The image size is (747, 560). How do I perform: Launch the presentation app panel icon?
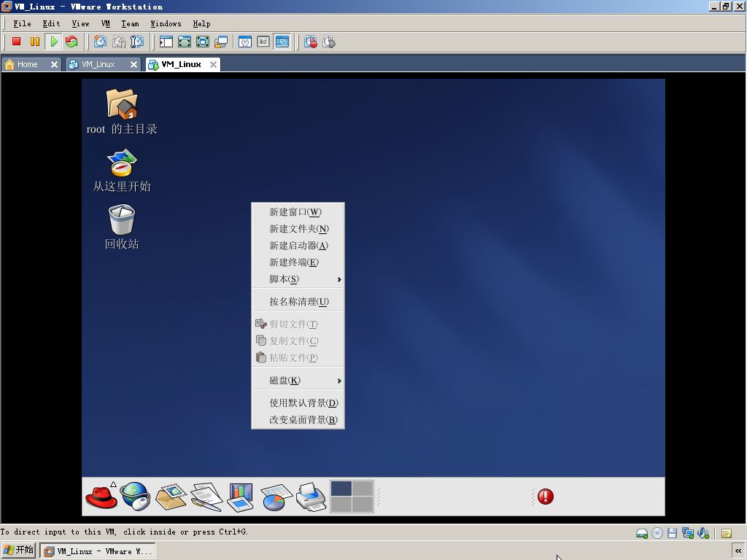[x=240, y=497]
